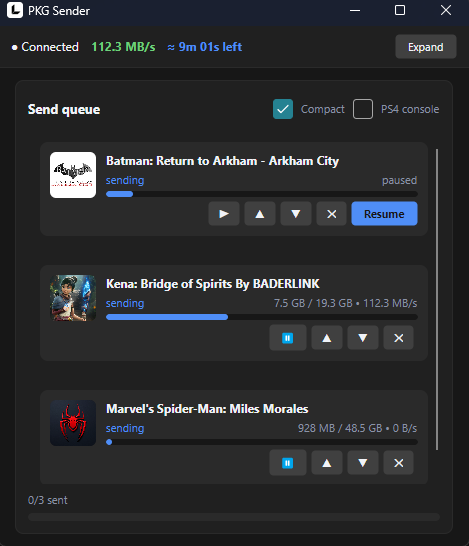The height and width of the screenshot is (546, 469).
Task: Move Spider-Man: Miles Morales down in queue
Action: 363,463
